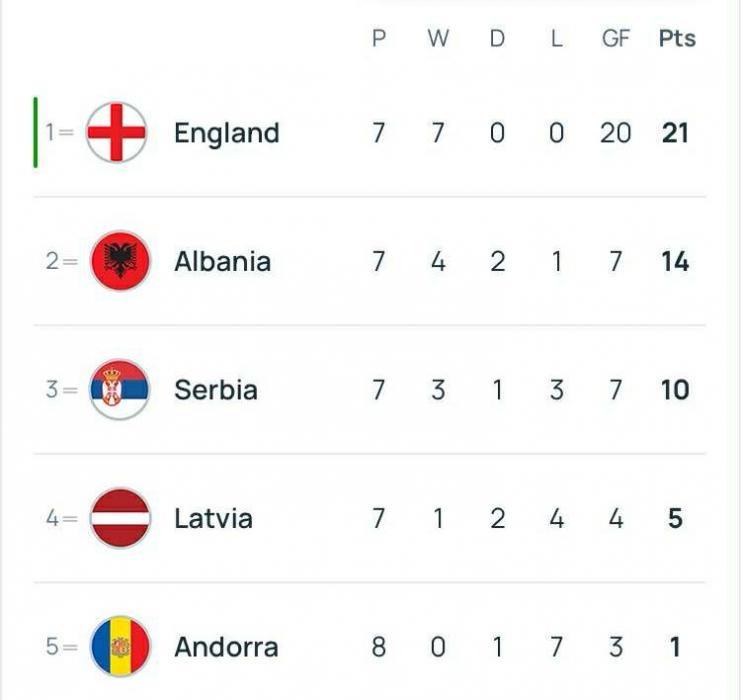
Task: Click the Latvia flag icon
Action: tap(120, 518)
